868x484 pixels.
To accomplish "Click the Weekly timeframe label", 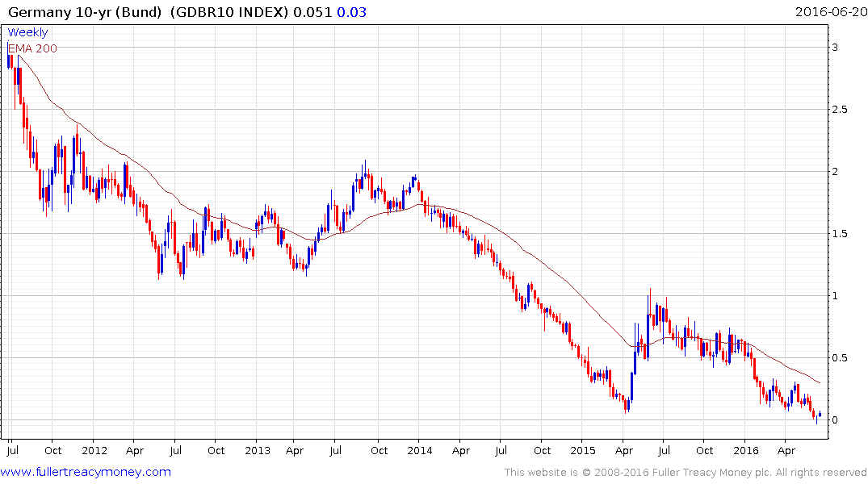I will click(28, 33).
